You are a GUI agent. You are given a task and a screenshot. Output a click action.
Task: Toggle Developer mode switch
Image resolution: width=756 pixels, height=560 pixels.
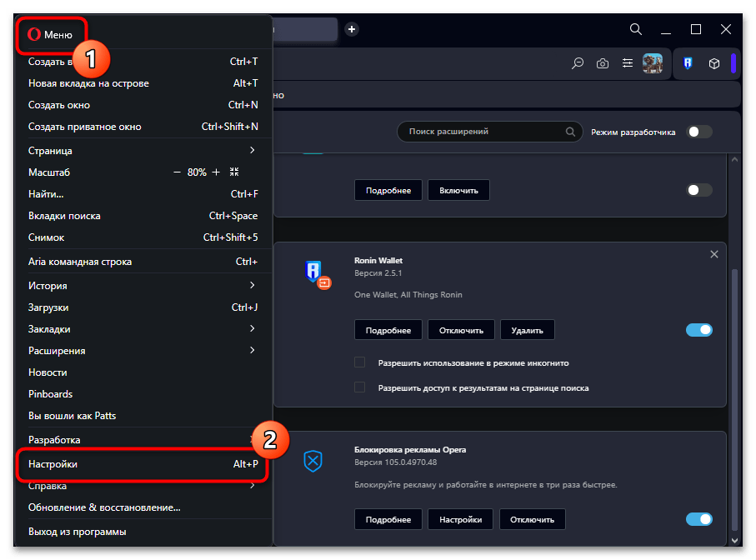699,132
